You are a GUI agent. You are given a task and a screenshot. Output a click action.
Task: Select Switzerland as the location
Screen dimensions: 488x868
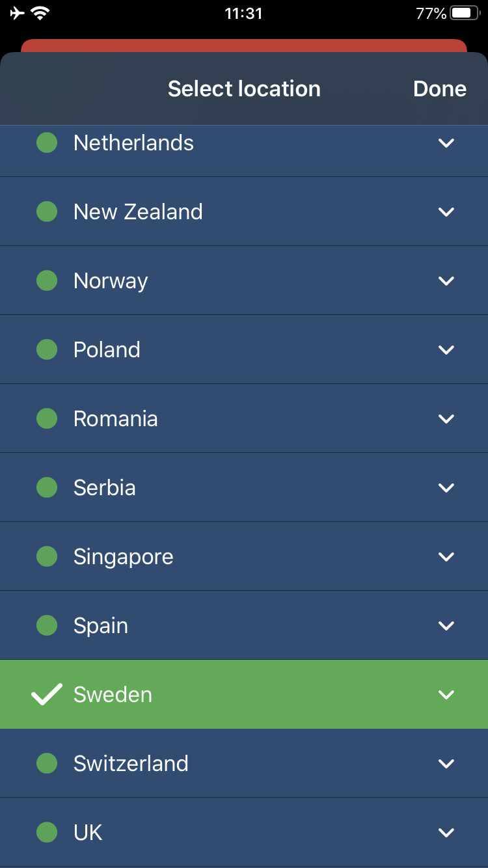coord(131,763)
